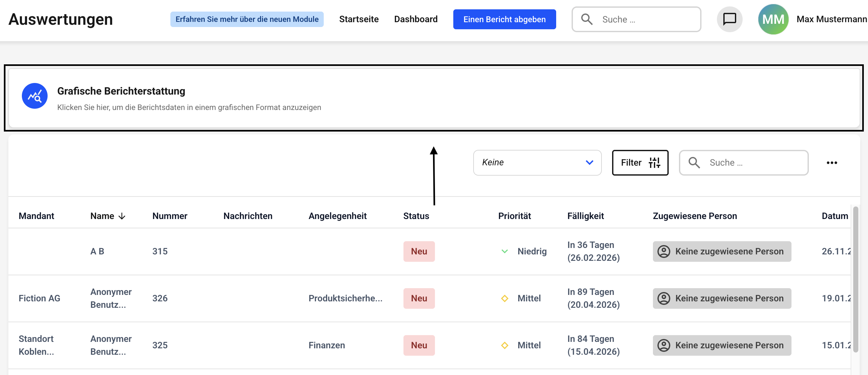868x375 pixels.
Task: Open the MM user avatar
Action: 773,19
